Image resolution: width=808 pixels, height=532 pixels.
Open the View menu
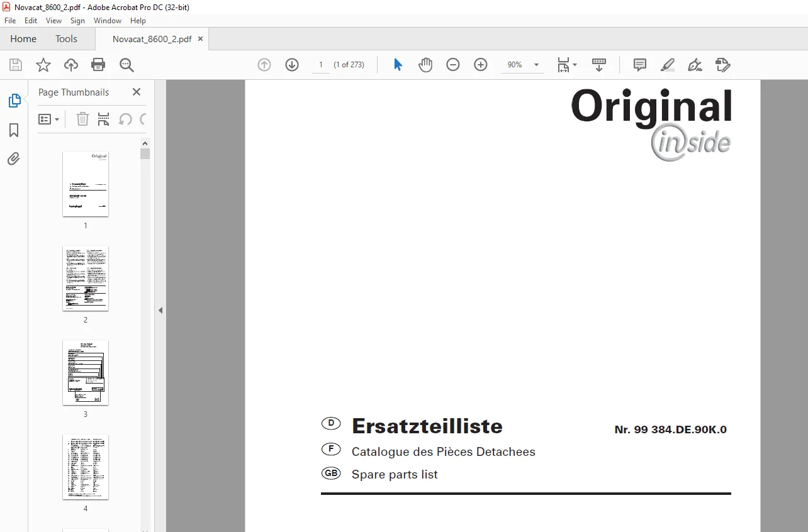click(54, 21)
